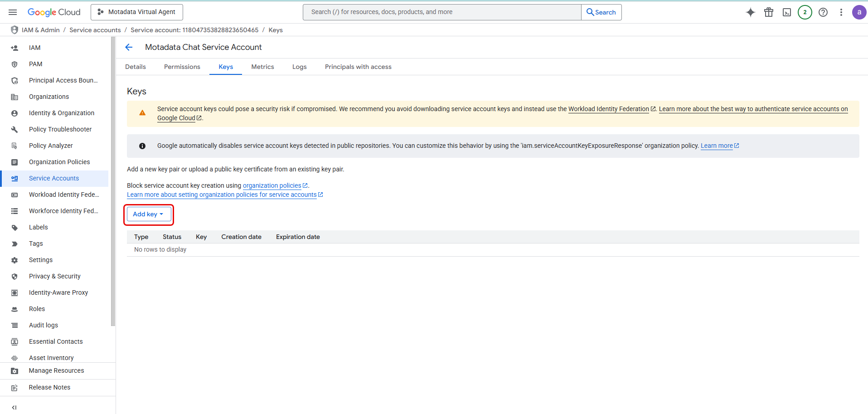Click the resources search input field
This screenshot has width=868, height=414.
pos(442,12)
